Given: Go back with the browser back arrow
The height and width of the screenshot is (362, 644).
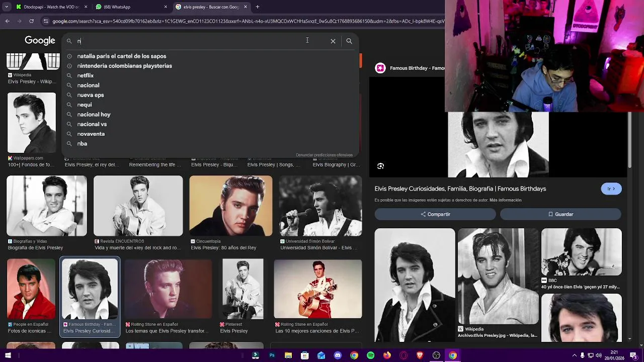Looking at the screenshot, I should (x=7, y=21).
